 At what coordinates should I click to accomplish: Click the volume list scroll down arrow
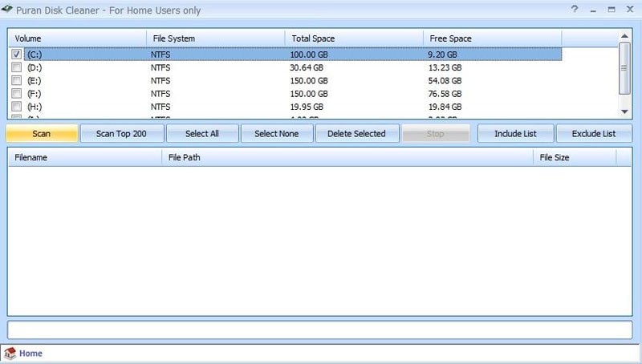624,111
